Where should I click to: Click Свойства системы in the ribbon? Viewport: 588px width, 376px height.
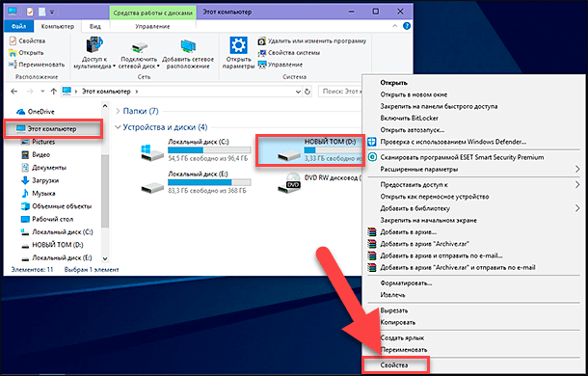[x=288, y=53]
